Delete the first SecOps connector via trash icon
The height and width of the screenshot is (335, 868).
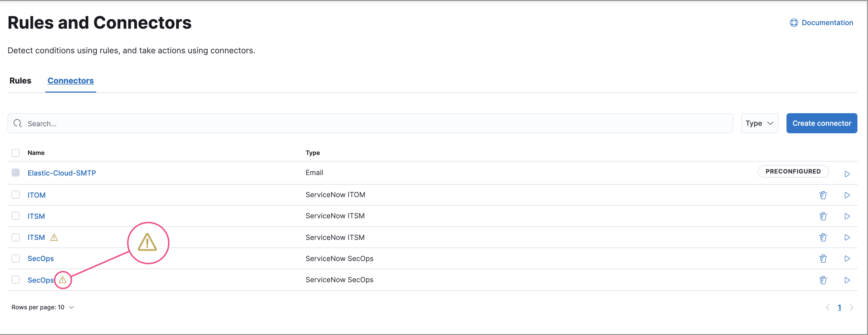pos(823,259)
